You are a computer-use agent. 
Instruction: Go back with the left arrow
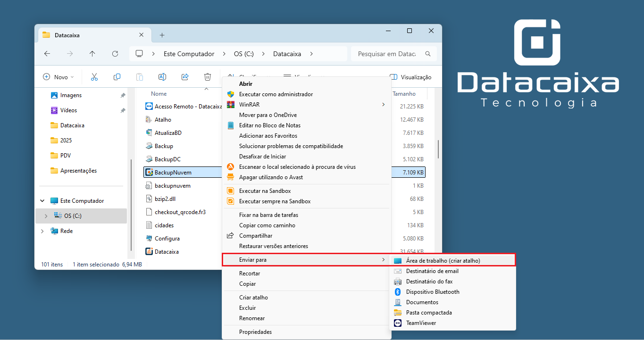pyautogui.click(x=47, y=54)
